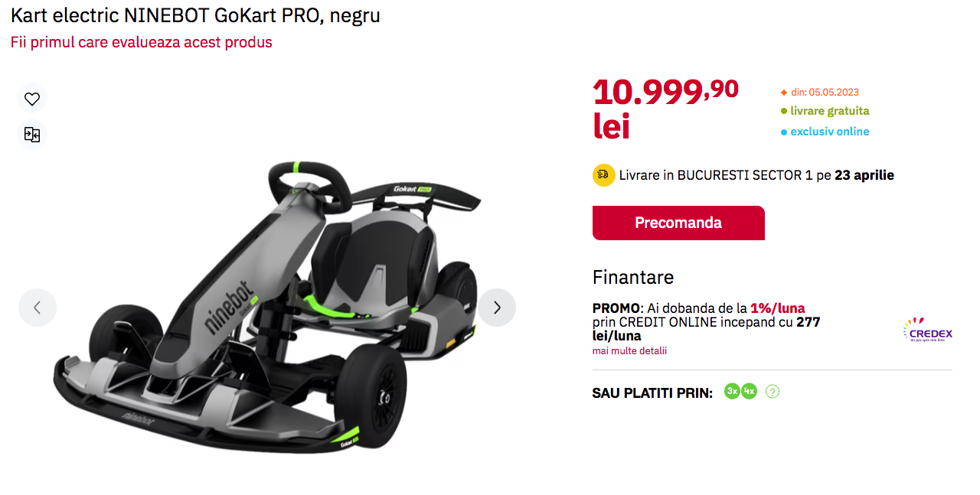Image resolution: width=980 pixels, height=495 pixels.
Task: Click the 'din: 05.05.2023' price date
Action: pos(825,92)
